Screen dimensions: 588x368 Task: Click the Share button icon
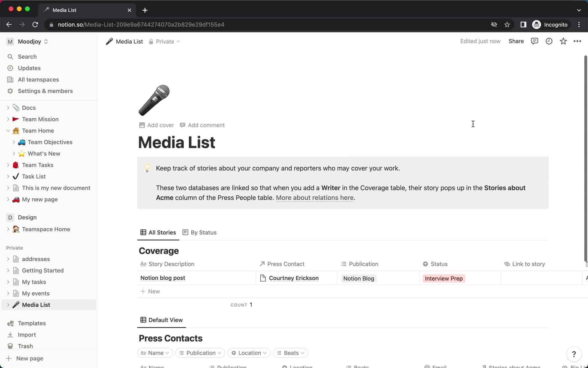point(516,41)
